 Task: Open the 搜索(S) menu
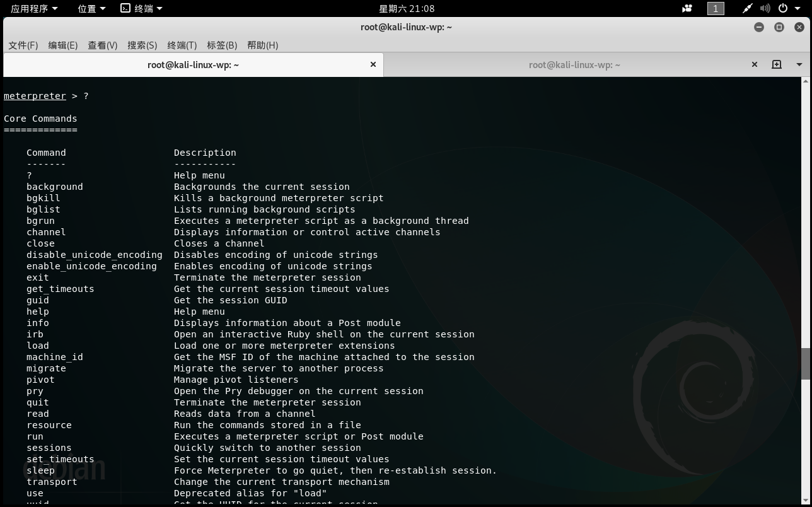tap(142, 45)
